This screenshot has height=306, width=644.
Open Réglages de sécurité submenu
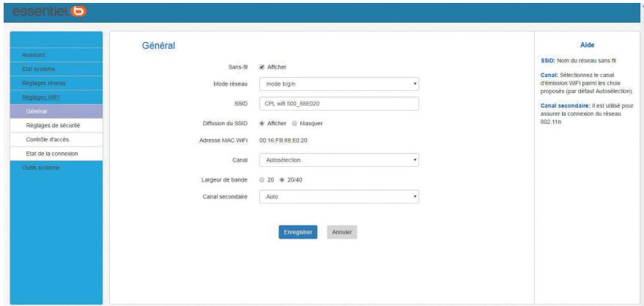[x=53, y=125]
